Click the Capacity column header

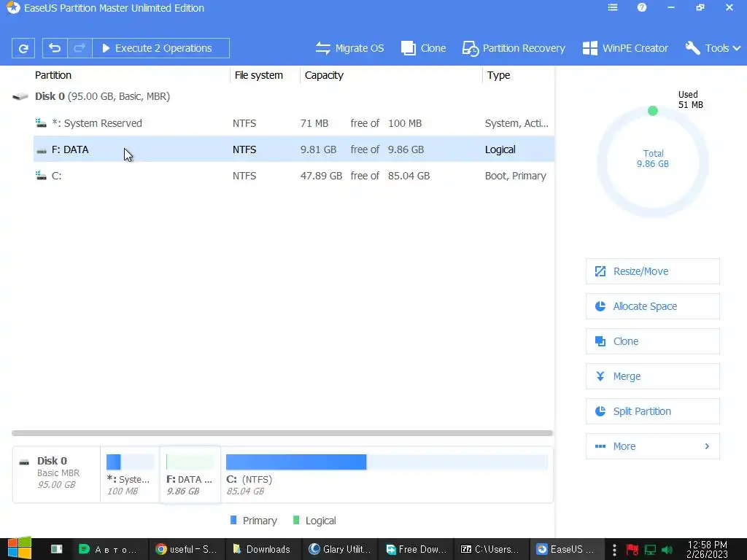(324, 75)
